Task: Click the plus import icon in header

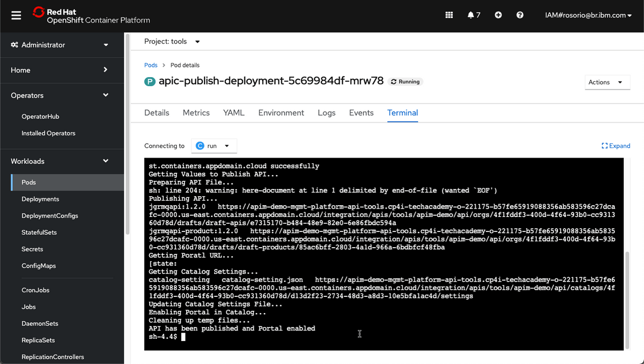Action: (x=498, y=15)
